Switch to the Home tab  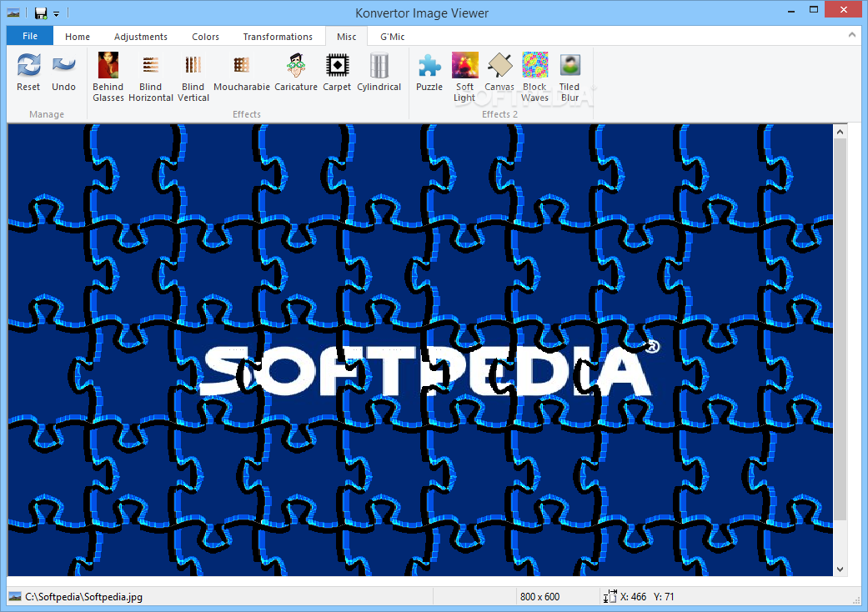tap(78, 37)
